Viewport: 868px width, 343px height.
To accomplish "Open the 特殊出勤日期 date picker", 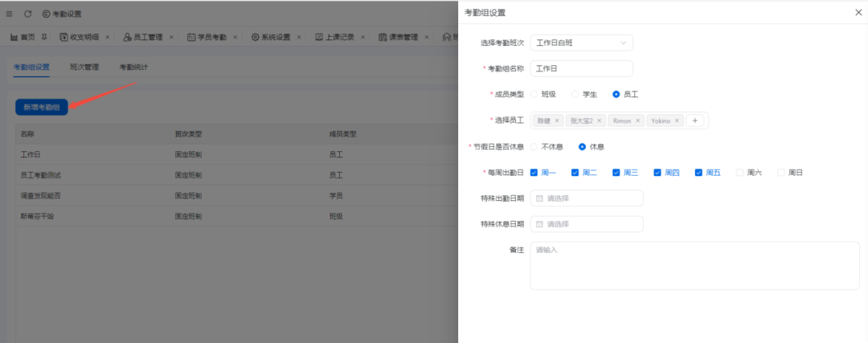I will tap(587, 198).
